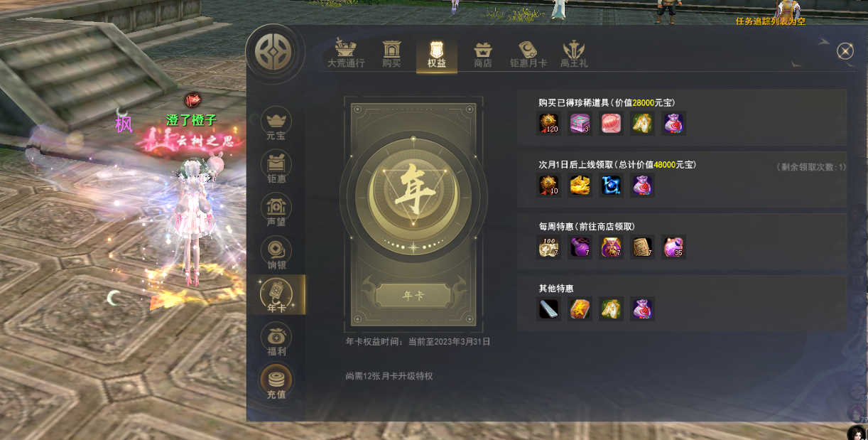Open the 充值 recharge icon

click(x=276, y=382)
